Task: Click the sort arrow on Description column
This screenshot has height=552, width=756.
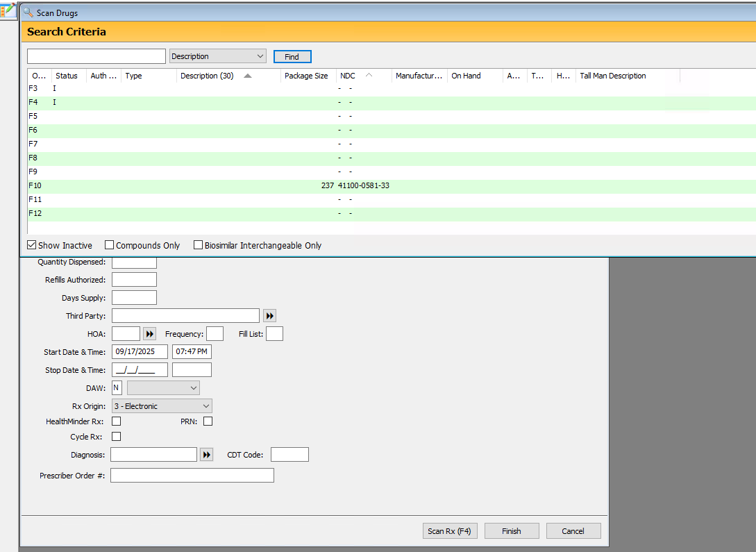Action: [x=248, y=76]
